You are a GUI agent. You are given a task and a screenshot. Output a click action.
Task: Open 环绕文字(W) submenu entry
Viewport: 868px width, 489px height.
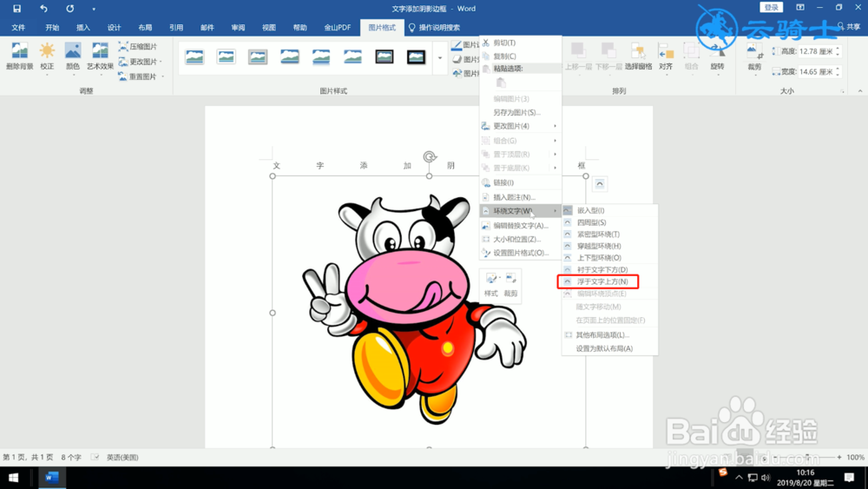(520, 210)
